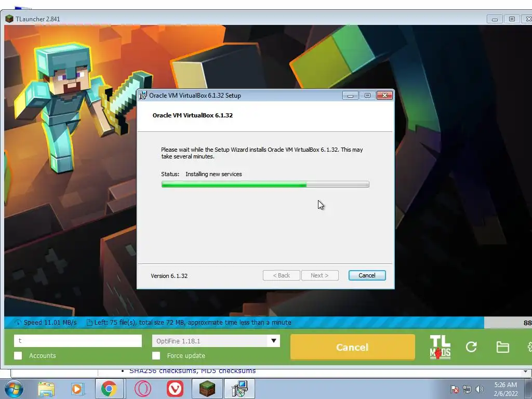This screenshot has height=399, width=532.
Task: Click the 'Left: 75 file(s)' download status text
Action: (x=192, y=322)
